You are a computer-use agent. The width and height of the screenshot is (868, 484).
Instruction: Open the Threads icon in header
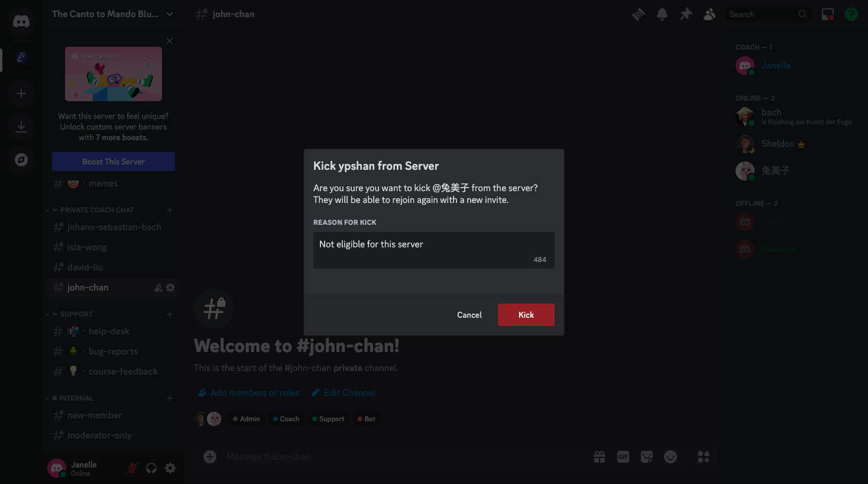click(x=639, y=14)
